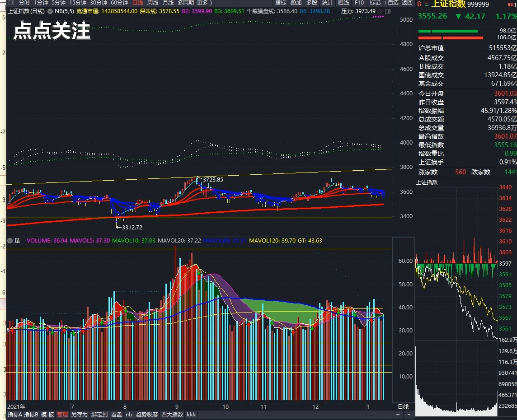
Task: Click the 3723.85 high marker on chart
Action: pyautogui.click(x=213, y=179)
